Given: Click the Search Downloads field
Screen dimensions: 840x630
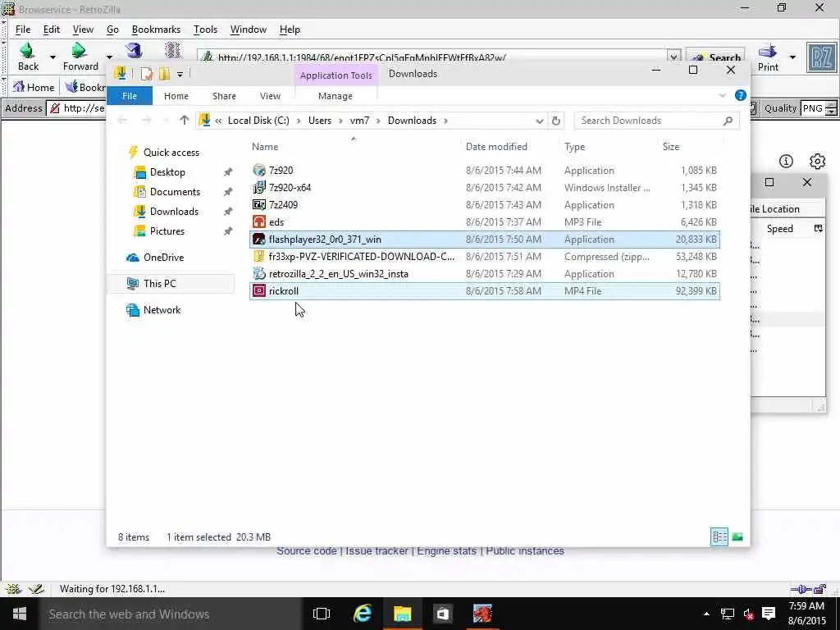Looking at the screenshot, I should tap(656, 121).
